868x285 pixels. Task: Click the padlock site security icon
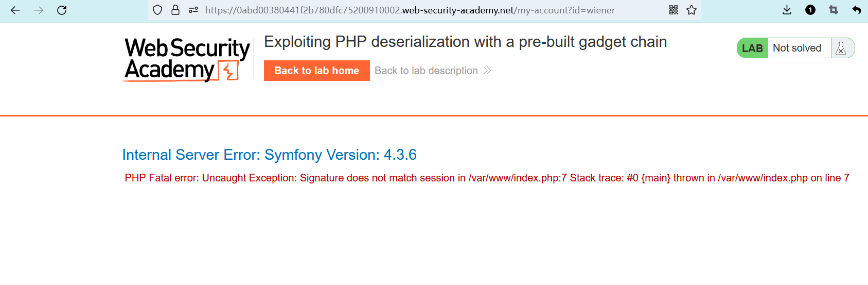click(175, 10)
